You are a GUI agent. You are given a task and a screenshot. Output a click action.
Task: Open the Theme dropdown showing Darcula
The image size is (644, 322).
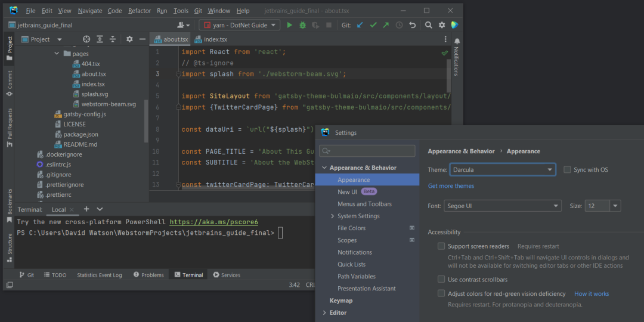pos(502,169)
